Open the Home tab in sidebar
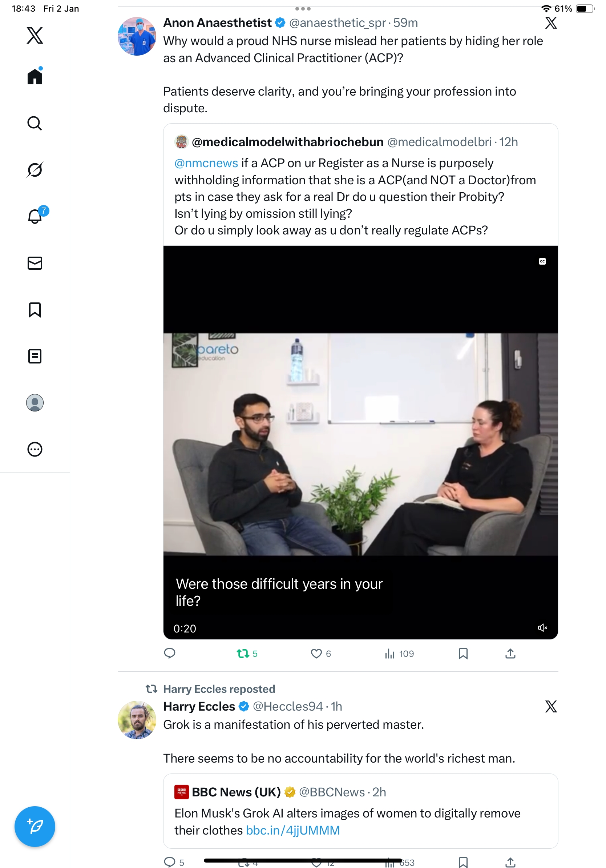This screenshot has height=868, width=606. 35,77
